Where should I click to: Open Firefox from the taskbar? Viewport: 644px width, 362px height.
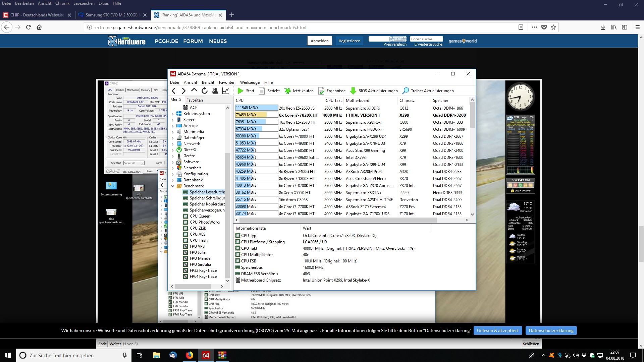point(190,355)
